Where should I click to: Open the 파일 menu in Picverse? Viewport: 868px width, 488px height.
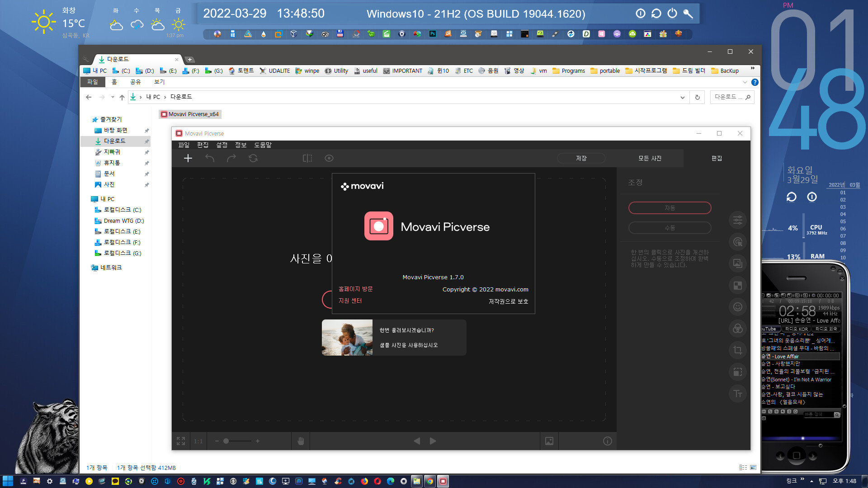click(184, 145)
